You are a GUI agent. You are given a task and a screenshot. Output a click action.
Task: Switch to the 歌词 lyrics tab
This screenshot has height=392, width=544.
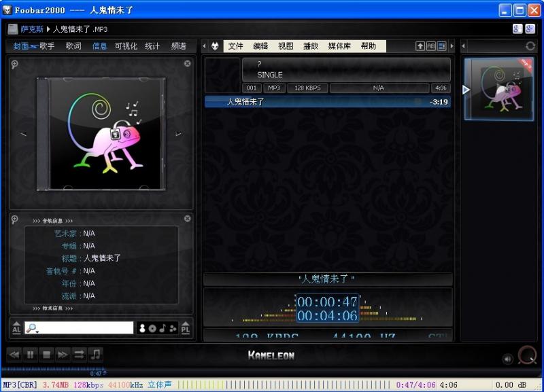[x=73, y=46]
